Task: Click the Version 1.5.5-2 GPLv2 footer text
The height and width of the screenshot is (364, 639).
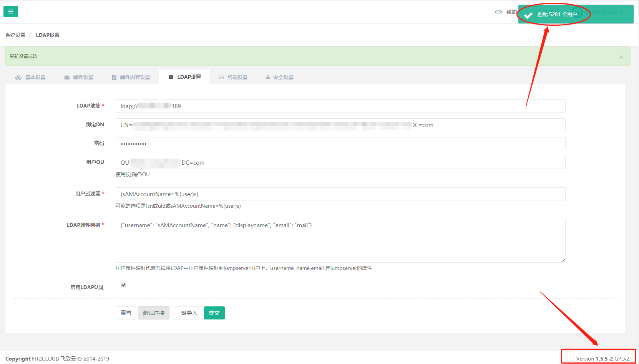Action: (x=603, y=359)
